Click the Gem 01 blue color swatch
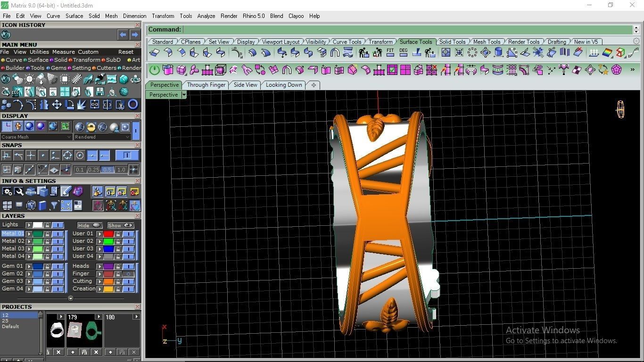 pyautogui.click(x=38, y=266)
